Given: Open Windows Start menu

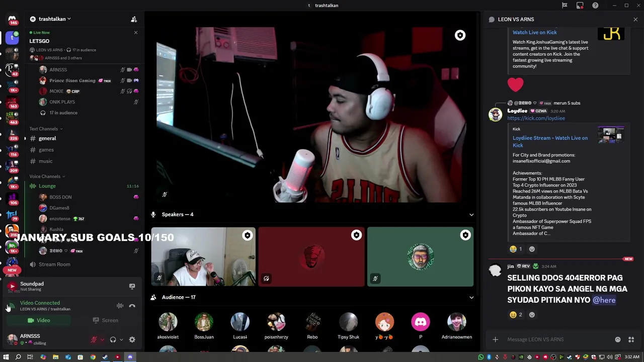Looking at the screenshot, I should [6, 357].
